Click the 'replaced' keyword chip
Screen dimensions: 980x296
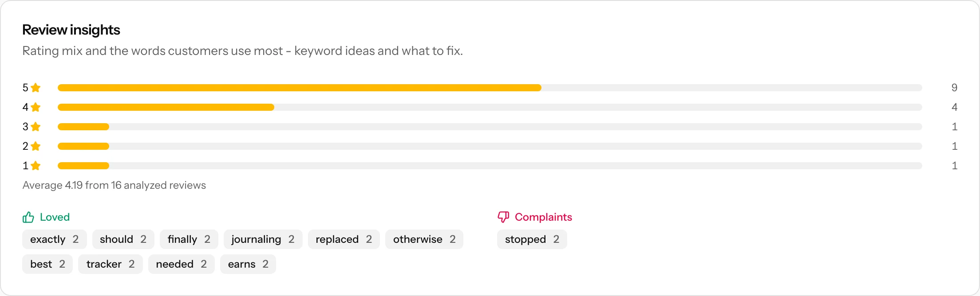click(344, 239)
